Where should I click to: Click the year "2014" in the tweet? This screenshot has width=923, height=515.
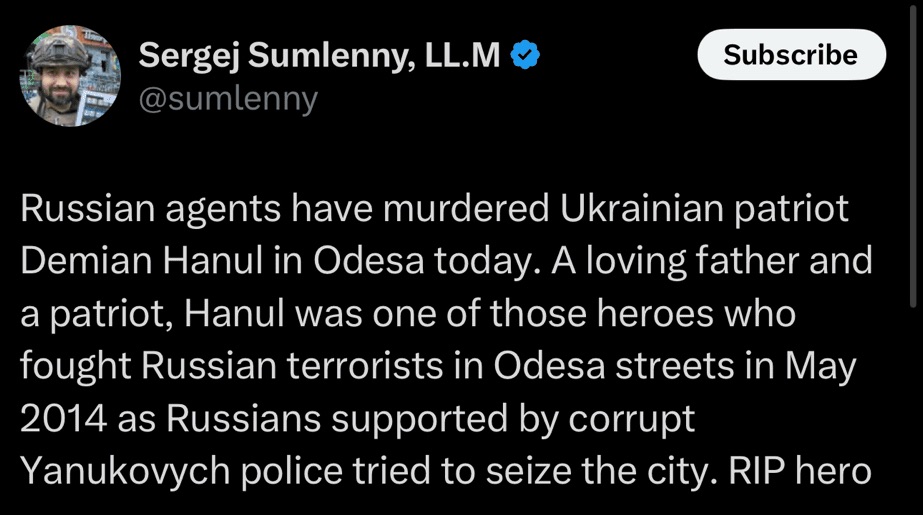(x=63, y=418)
